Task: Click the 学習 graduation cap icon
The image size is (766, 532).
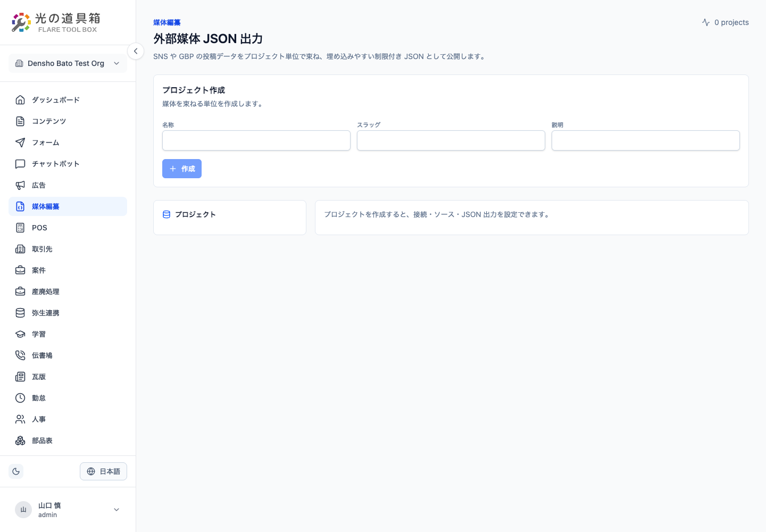Action: 20,334
